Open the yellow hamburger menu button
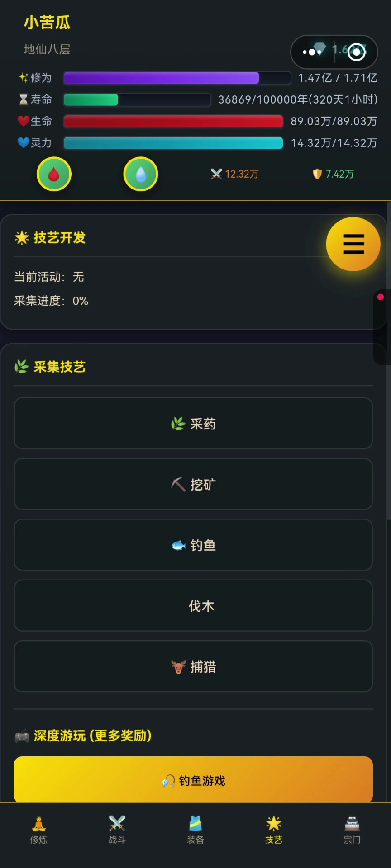The width and height of the screenshot is (391, 868). [x=353, y=244]
